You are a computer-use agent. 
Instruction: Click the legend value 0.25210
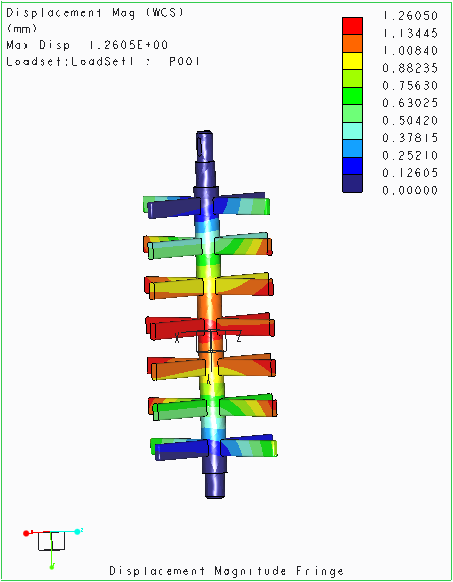[x=410, y=156]
